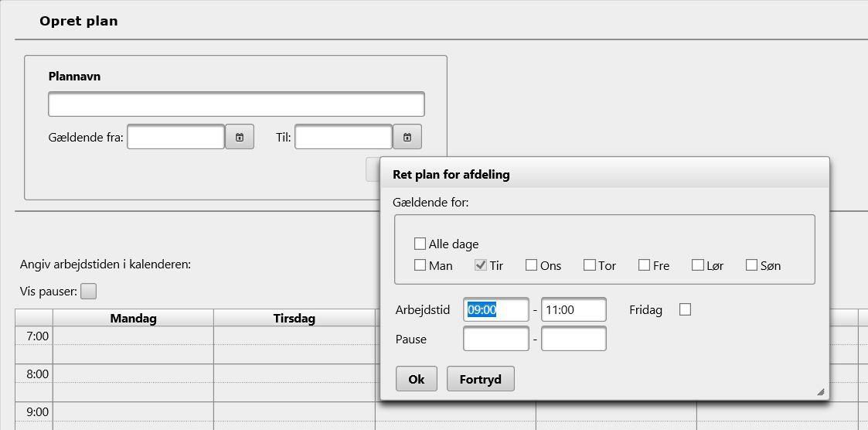This screenshot has height=430, width=868.
Task: Click the Pause end time field
Action: coord(574,339)
